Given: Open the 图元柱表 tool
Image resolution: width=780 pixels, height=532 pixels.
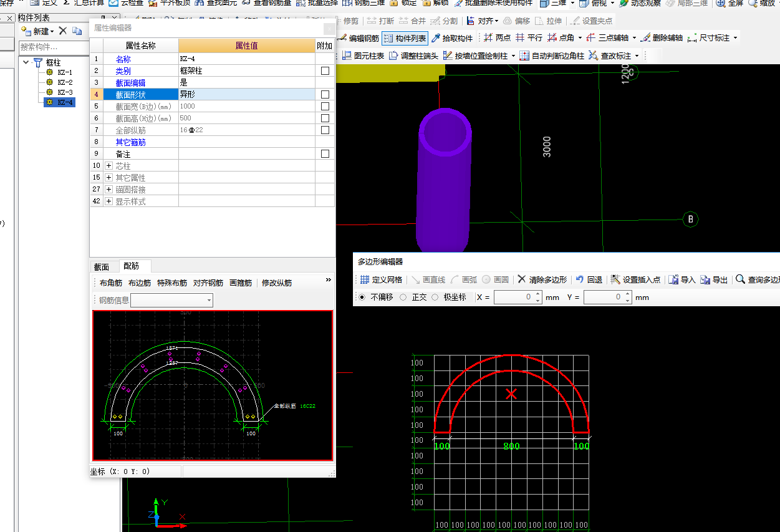Looking at the screenshot, I should pyautogui.click(x=364, y=56).
